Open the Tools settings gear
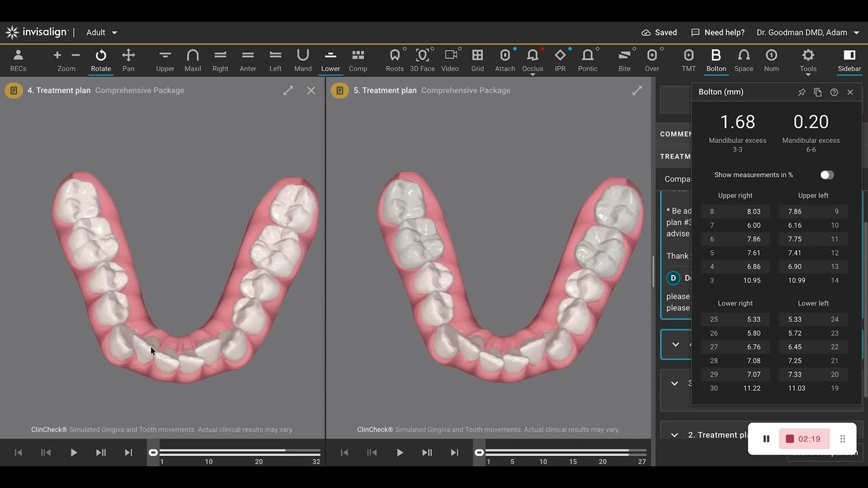Image resolution: width=868 pixels, height=488 pixels. [808, 60]
